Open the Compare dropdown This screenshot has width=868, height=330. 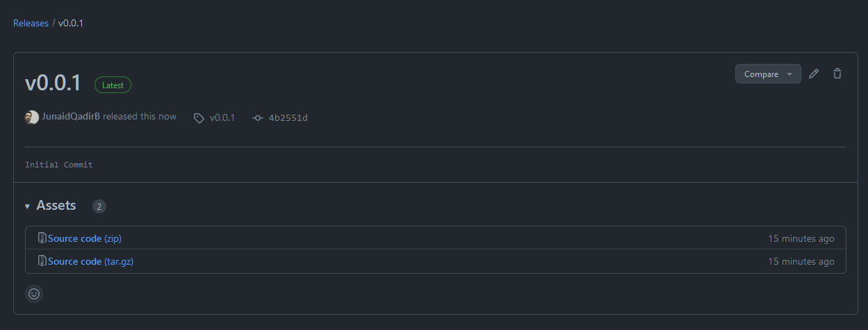[x=768, y=74]
